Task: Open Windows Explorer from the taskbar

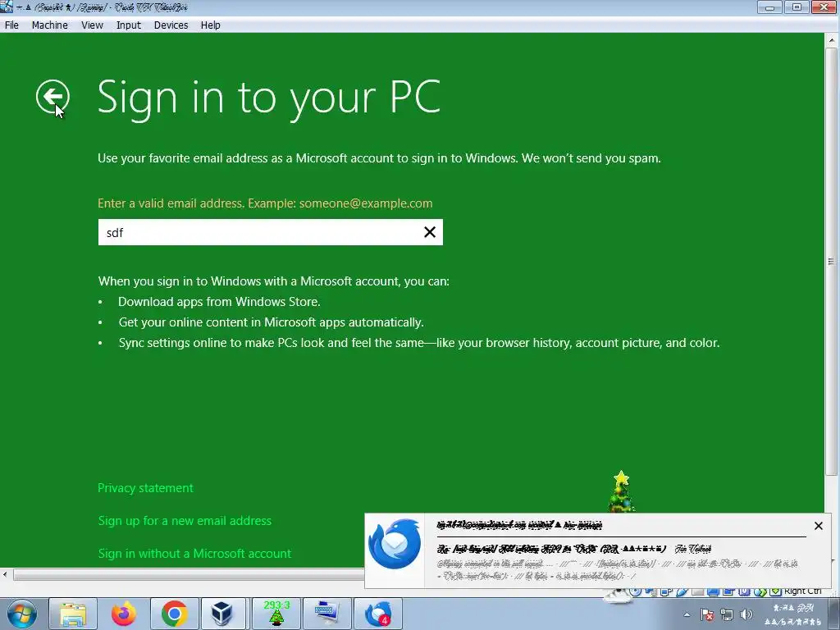Action: click(73, 614)
